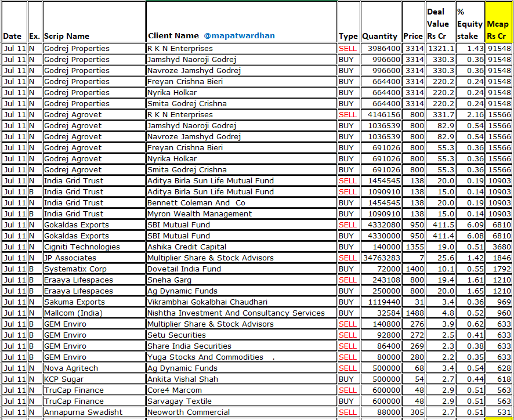Select the 'Deal Value Rs Cr' header
514x420 pixels.
pyautogui.click(x=440, y=22)
